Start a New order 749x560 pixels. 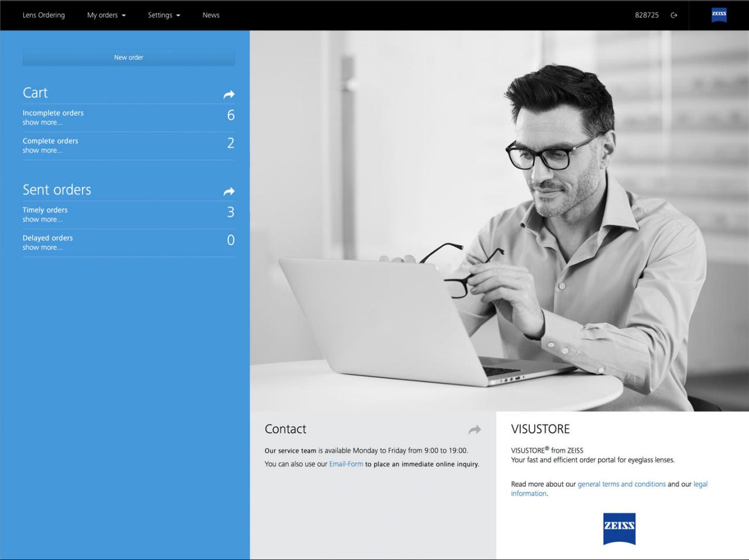click(x=128, y=57)
